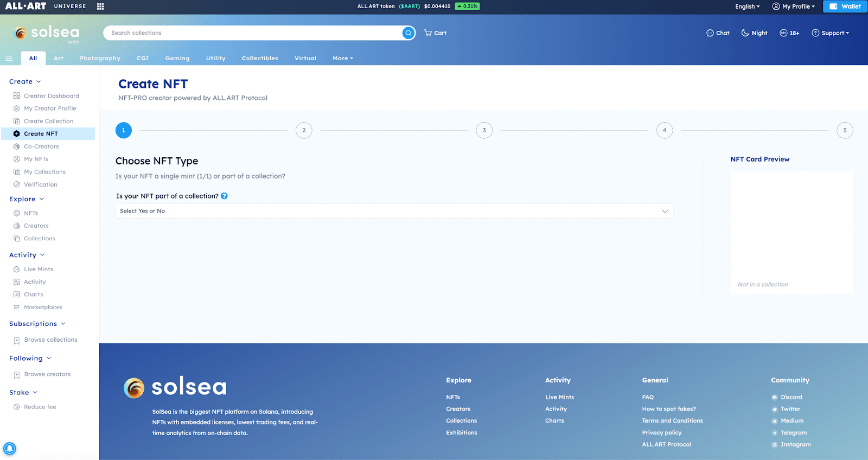Open the Exhibitions footer link
This screenshot has width=868, height=460.
pyautogui.click(x=462, y=433)
